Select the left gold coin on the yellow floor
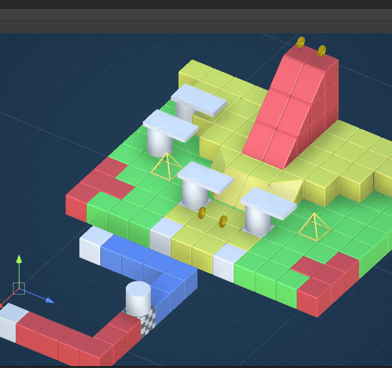This screenshot has height=368, width=392. point(201,213)
